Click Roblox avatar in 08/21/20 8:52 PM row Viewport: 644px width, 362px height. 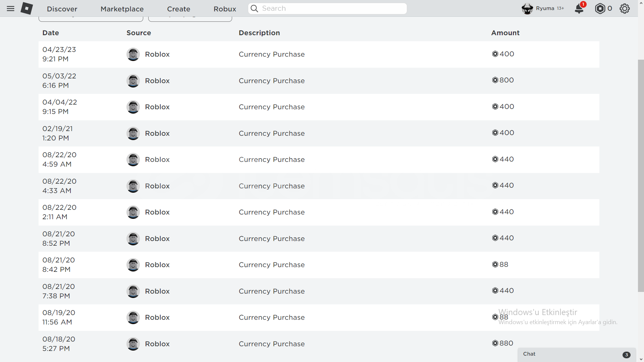click(x=133, y=239)
